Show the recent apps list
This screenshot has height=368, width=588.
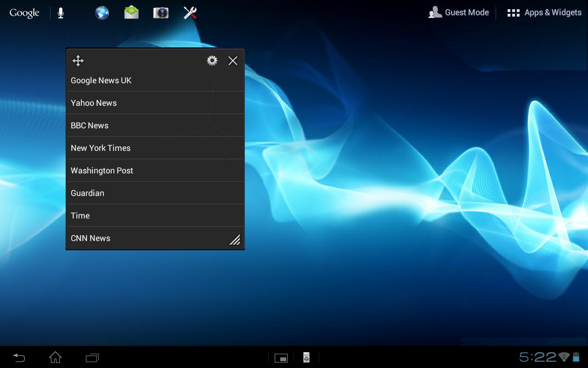(x=92, y=357)
